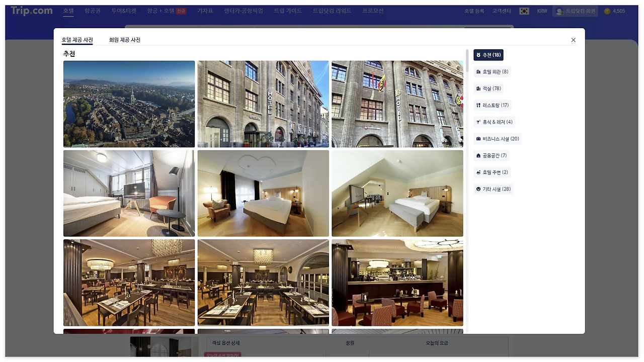View the hotel facade photo with flags

point(397,104)
